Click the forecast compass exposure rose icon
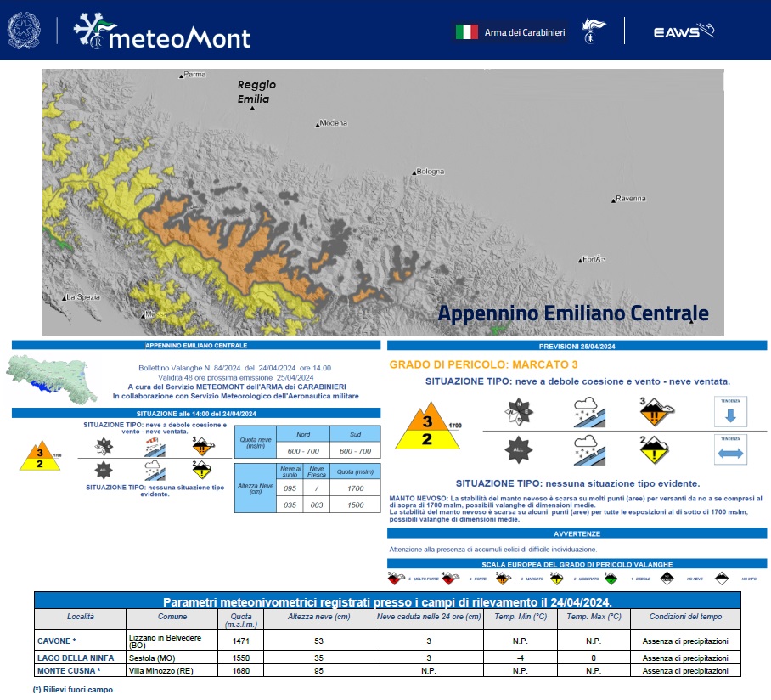The height and width of the screenshot is (700, 771). 519,412
